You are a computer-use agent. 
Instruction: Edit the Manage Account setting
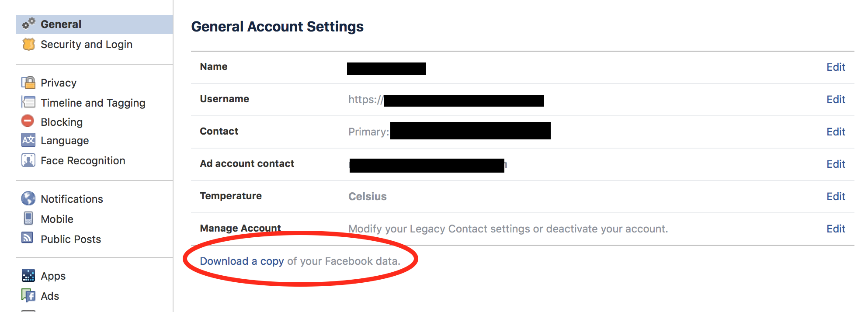click(836, 229)
